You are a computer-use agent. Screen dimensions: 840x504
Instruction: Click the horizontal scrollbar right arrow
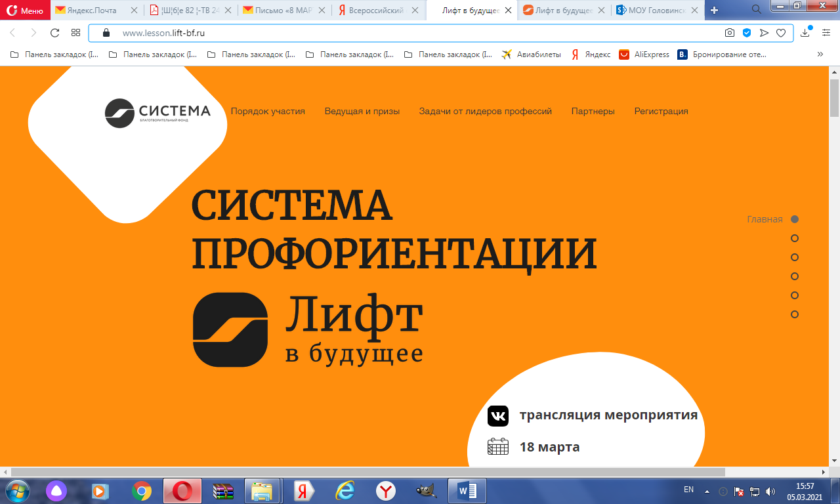[x=824, y=472]
